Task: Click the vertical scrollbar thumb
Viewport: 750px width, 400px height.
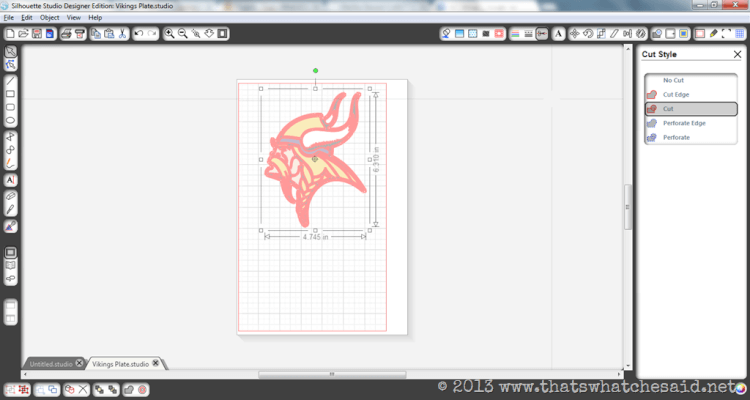Action: [x=628, y=207]
